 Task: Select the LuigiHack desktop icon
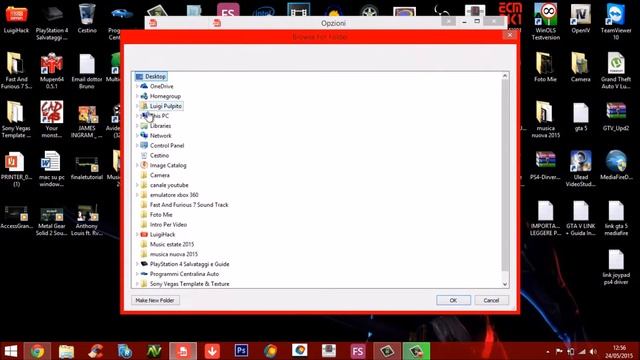(x=16, y=19)
